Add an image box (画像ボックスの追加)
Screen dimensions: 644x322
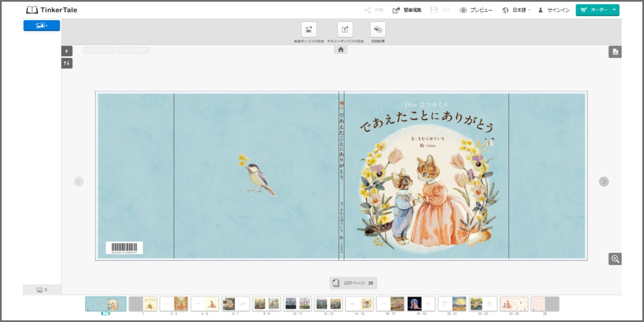[x=309, y=30]
